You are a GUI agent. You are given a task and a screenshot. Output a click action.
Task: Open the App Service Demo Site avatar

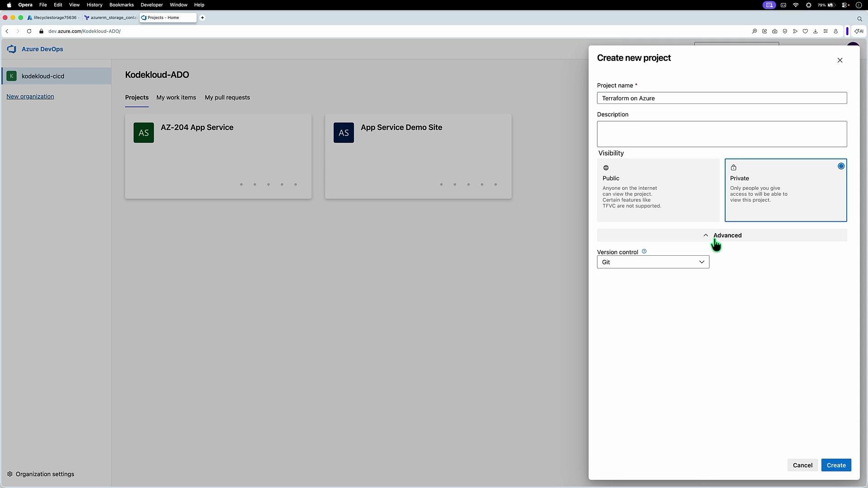(344, 133)
